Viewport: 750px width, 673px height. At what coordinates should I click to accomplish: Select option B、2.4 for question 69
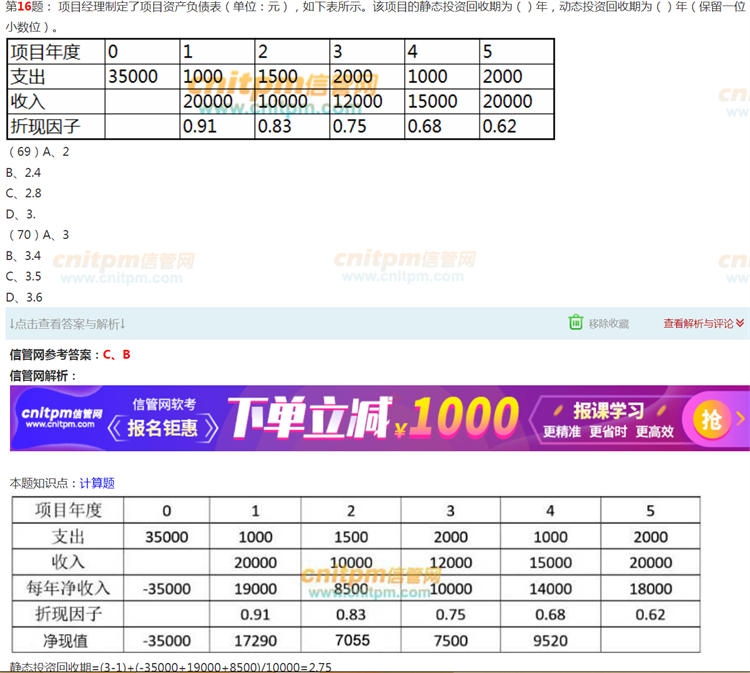(x=24, y=173)
